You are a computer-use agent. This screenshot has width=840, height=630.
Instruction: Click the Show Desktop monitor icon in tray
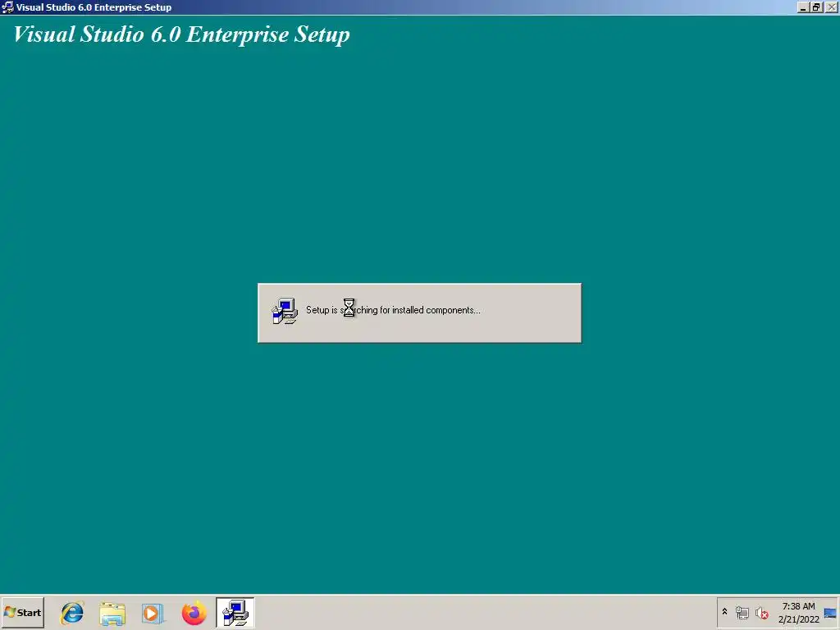coord(830,613)
